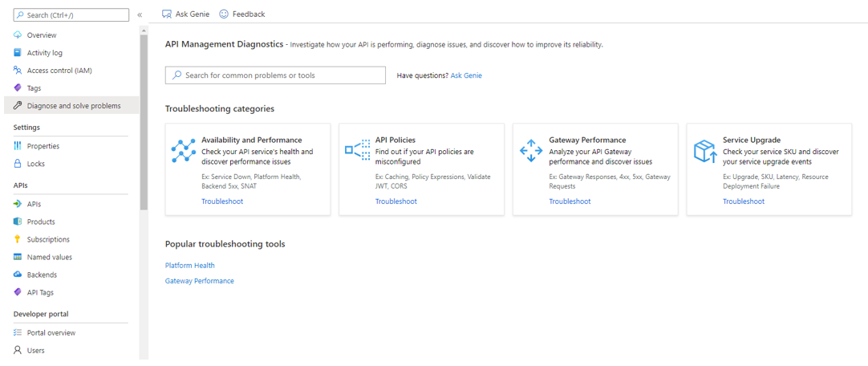Screen dimensions: 868x366
Task: Click the sidebar vertical scrollbar thumb
Action: (x=144, y=122)
